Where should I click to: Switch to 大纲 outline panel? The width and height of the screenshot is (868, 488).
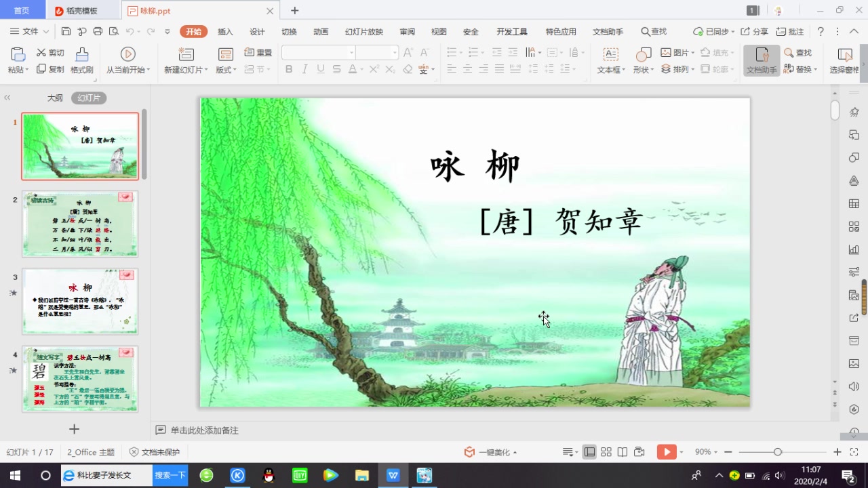click(55, 98)
